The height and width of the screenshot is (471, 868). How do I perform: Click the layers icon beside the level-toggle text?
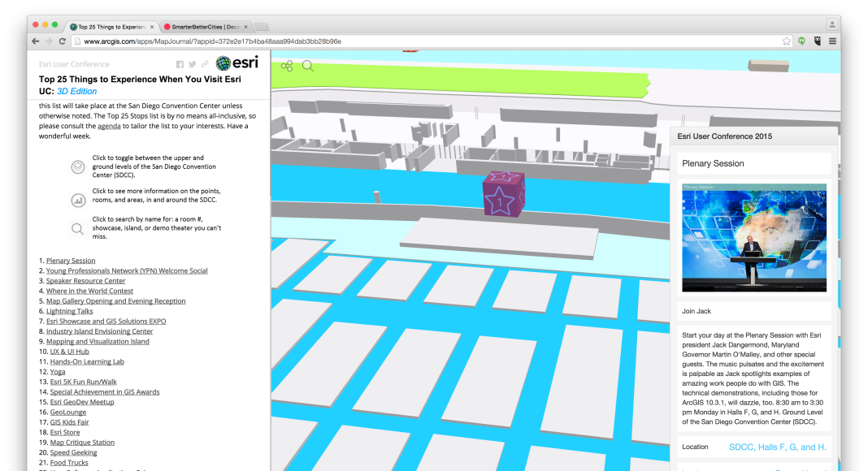coord(78,166)
